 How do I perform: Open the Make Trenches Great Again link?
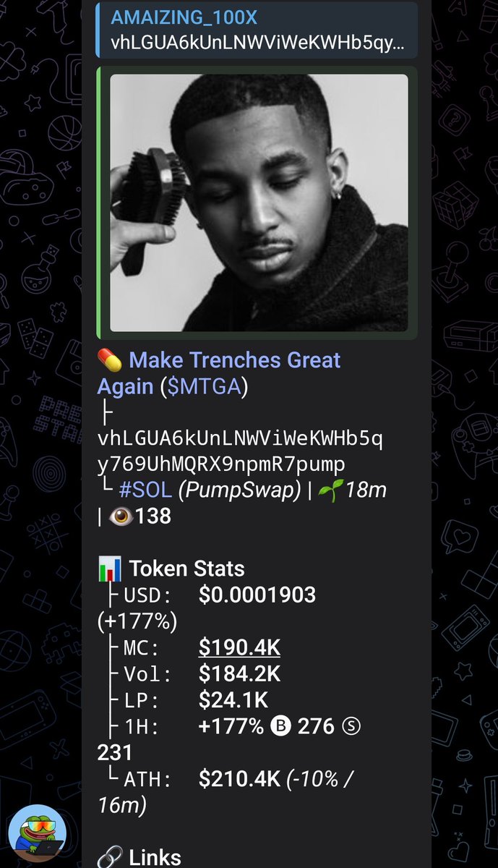tap(219, 373)
